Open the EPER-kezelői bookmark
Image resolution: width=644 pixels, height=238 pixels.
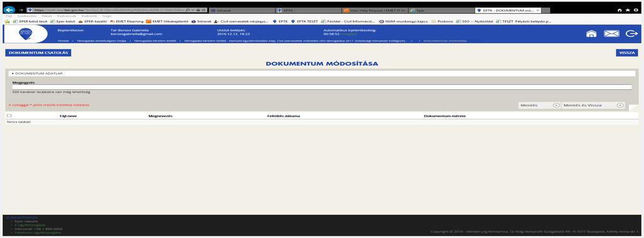pyautogui.click(x=93, y=21)
